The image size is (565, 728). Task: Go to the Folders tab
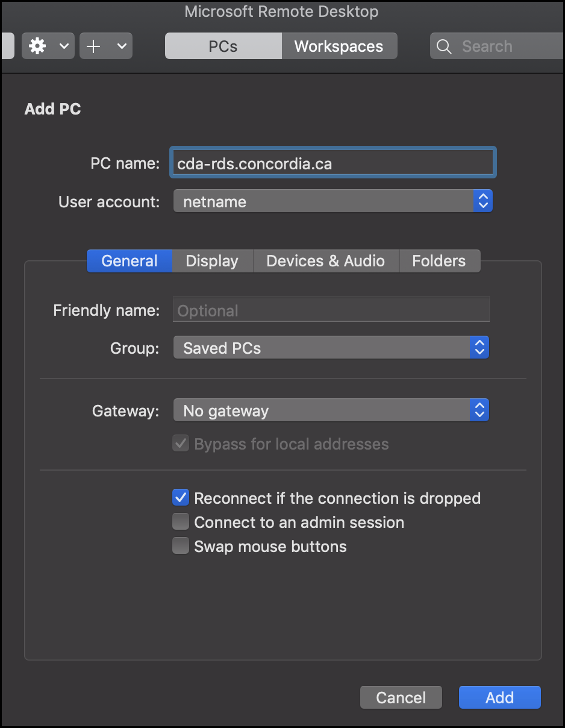(x=439, y=261)
